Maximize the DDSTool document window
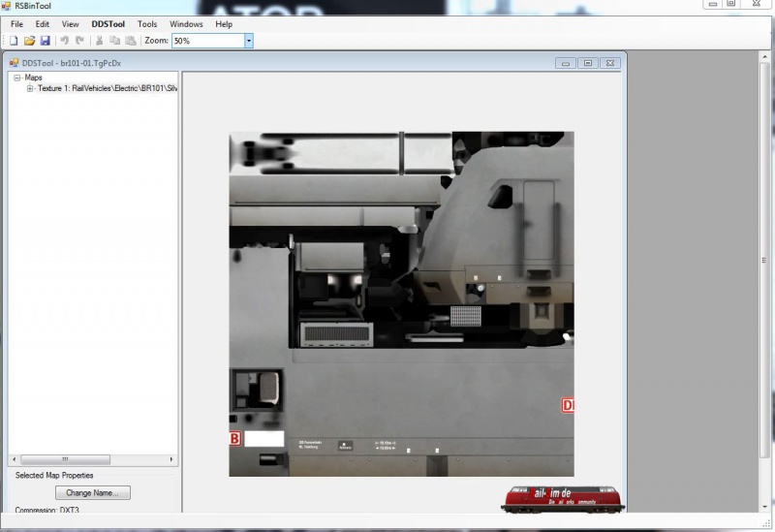The image size is (775, 532). (588, 63)
